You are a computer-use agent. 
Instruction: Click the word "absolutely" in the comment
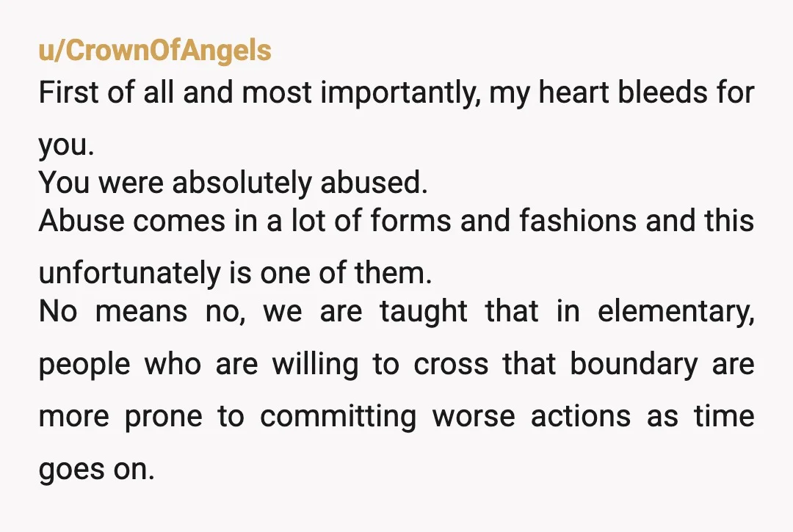coord(242,183)
